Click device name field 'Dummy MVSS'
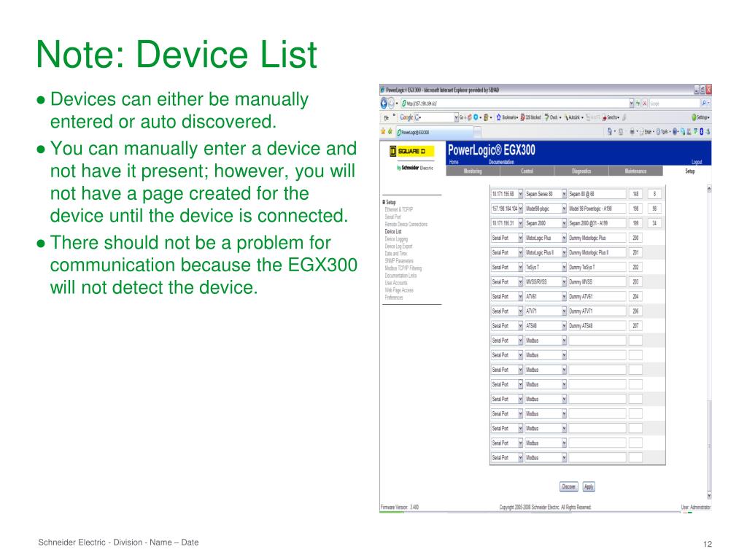747x560 pixels. 597,282
